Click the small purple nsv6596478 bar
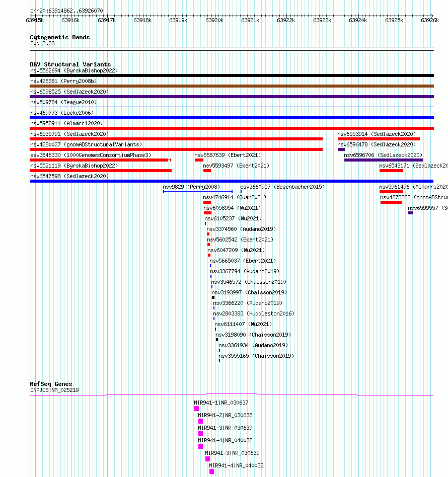The width and height of the screenshot is (448, 477). (x=341, y=149)
